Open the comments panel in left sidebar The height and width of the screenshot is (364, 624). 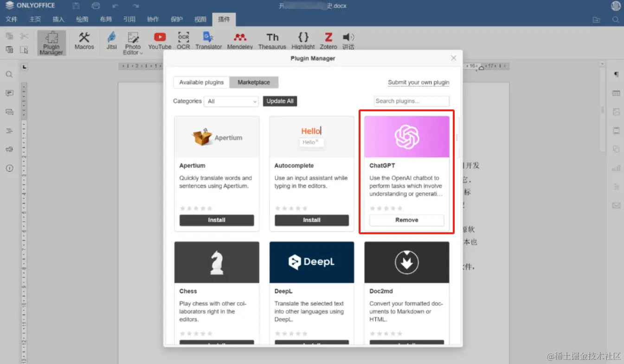pos(9,93)
